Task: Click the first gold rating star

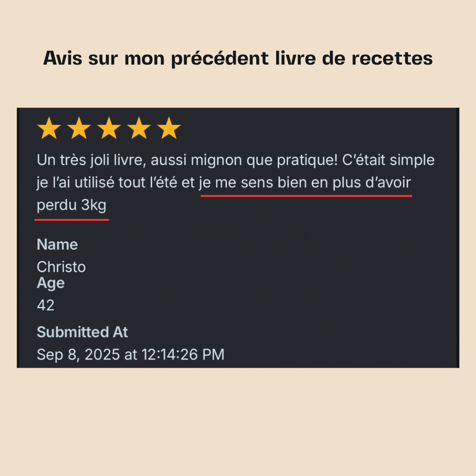Action: [x=49, y=128]
